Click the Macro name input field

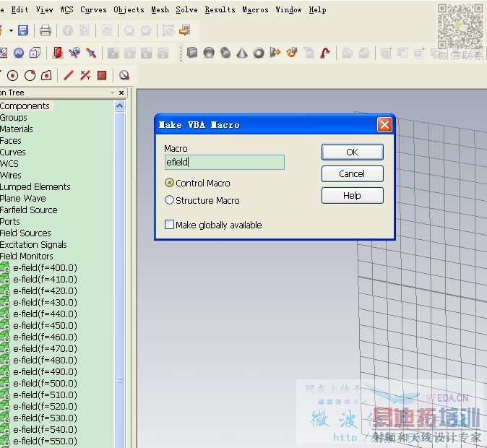(x=225, y=162)
